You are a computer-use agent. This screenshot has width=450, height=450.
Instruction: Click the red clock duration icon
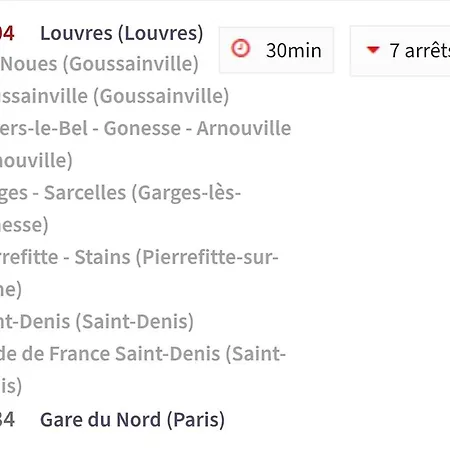tap(240, 49)
